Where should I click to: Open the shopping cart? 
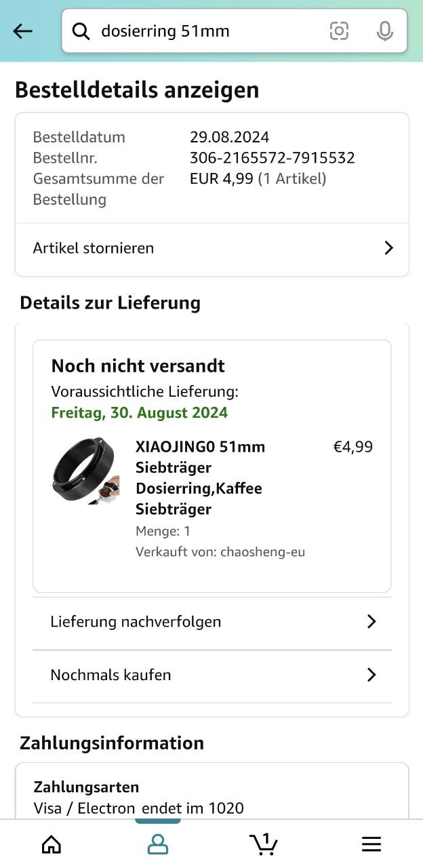(x=264, y=844)
